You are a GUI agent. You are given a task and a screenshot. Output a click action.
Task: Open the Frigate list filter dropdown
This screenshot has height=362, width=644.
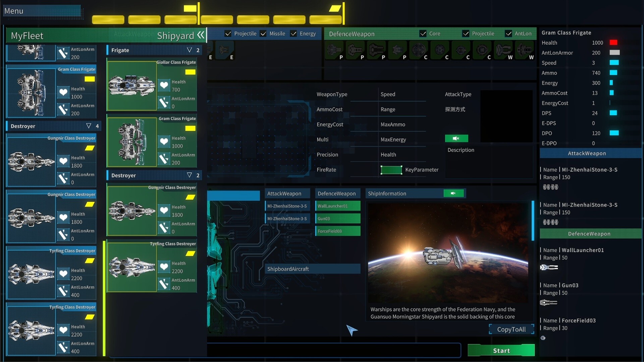(x=190, y=50)
